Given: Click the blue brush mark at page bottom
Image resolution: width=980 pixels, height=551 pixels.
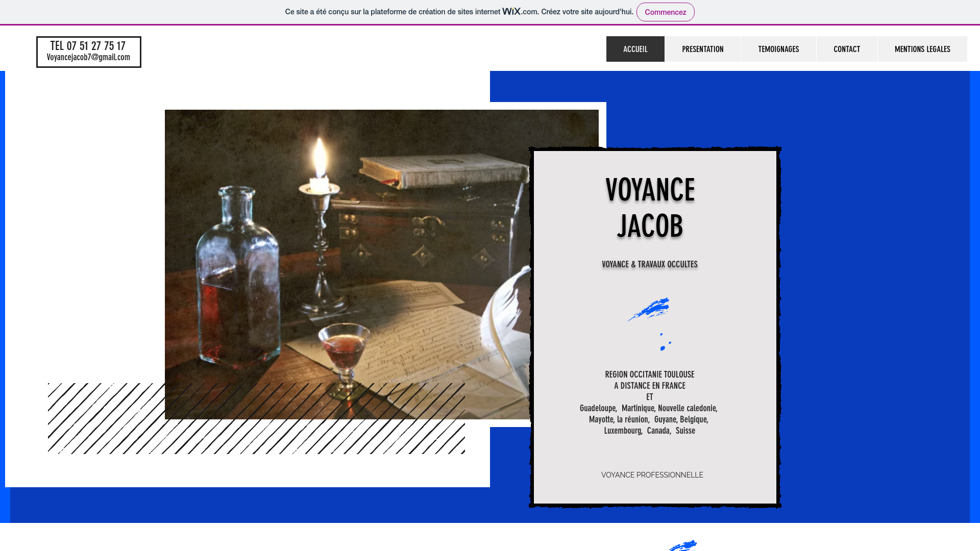Looking at the screenshot, I should pos(684,547).
